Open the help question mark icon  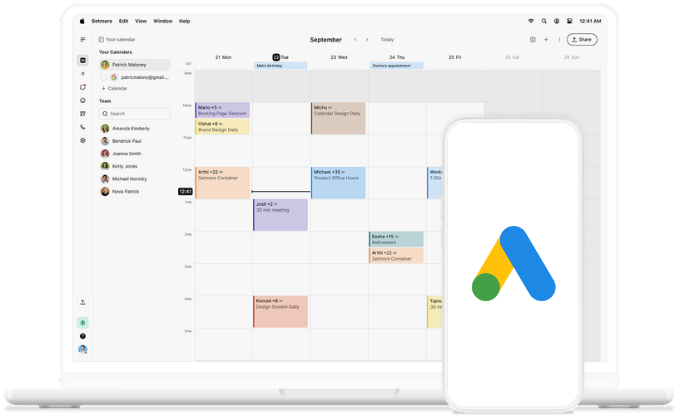(83, 336)
